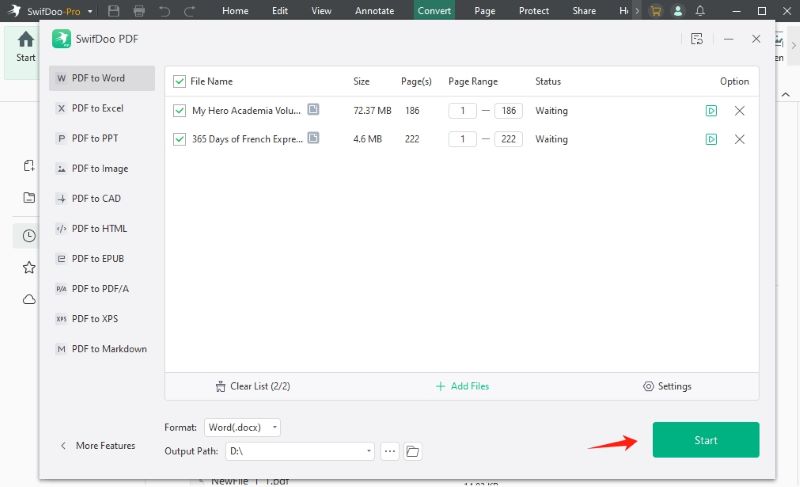The height and width of the screenshot is (487, 800).
Task: Open the Edit ribbon tab
Action: pos(280,11)
